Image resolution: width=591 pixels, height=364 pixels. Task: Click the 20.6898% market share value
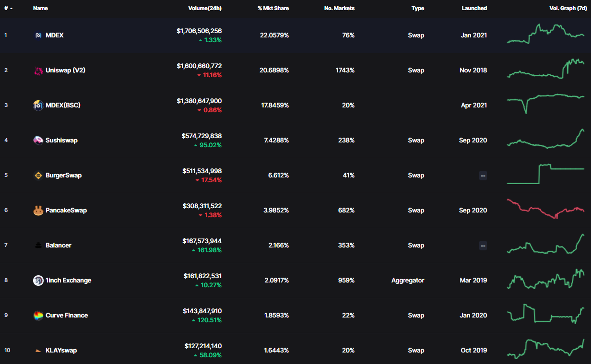coord(274,70)
